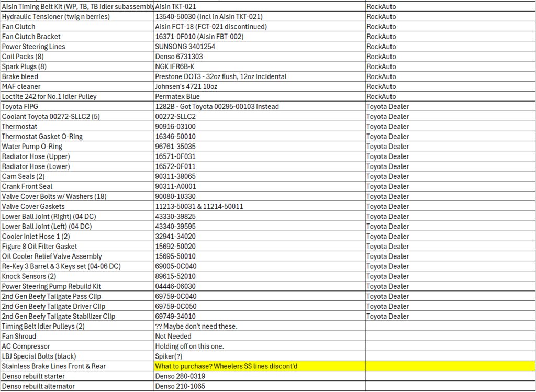Select the 'Timing Belt Idler Pulleys (2)' cell
This screenshot has width=536, height=392.
point(77,326)
